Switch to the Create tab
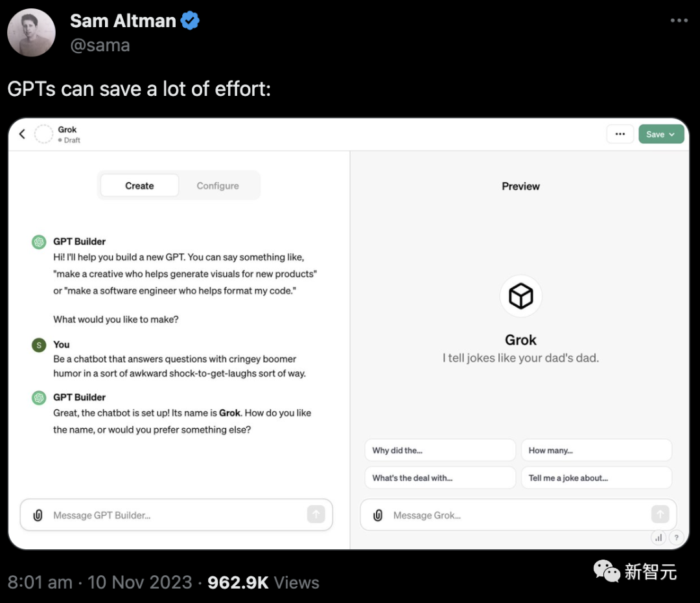The height and width of the screenshot is (603, 700). click(139, 186)
